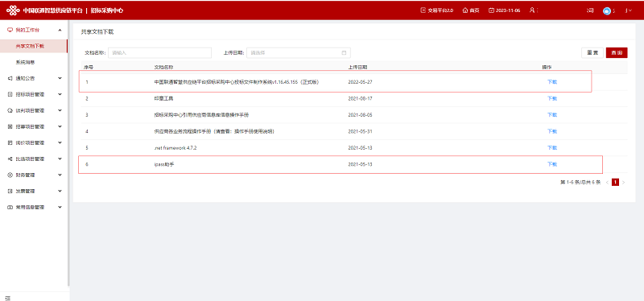Click the 文档名称 column header
This screenshot has height=301, width=644.
(x=163, y=67)
